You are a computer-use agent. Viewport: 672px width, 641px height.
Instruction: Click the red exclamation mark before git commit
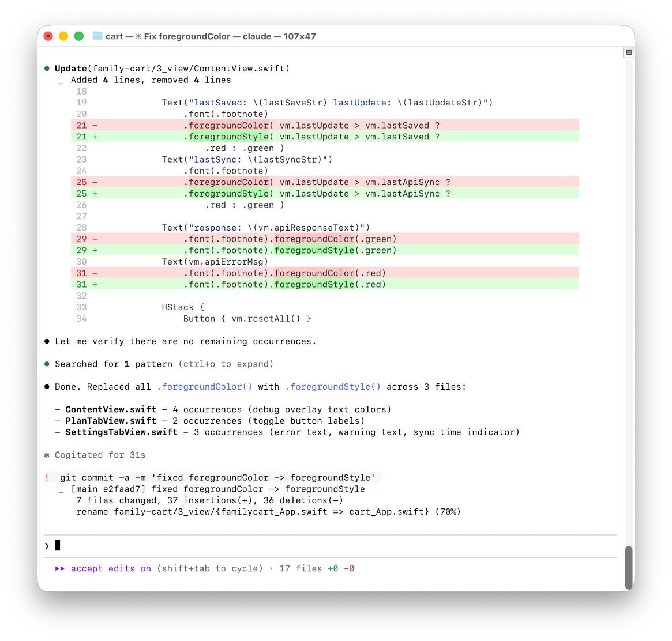click(x=47, y=478)
